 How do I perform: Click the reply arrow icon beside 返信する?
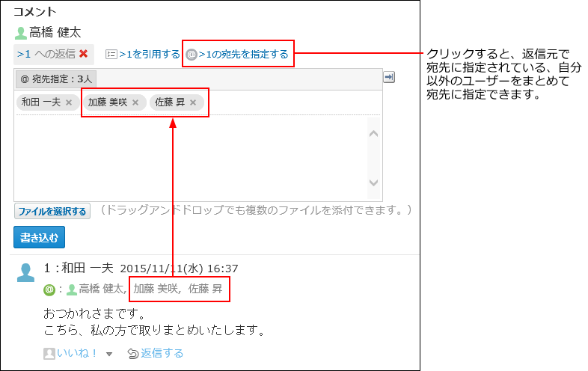point(133,354)
